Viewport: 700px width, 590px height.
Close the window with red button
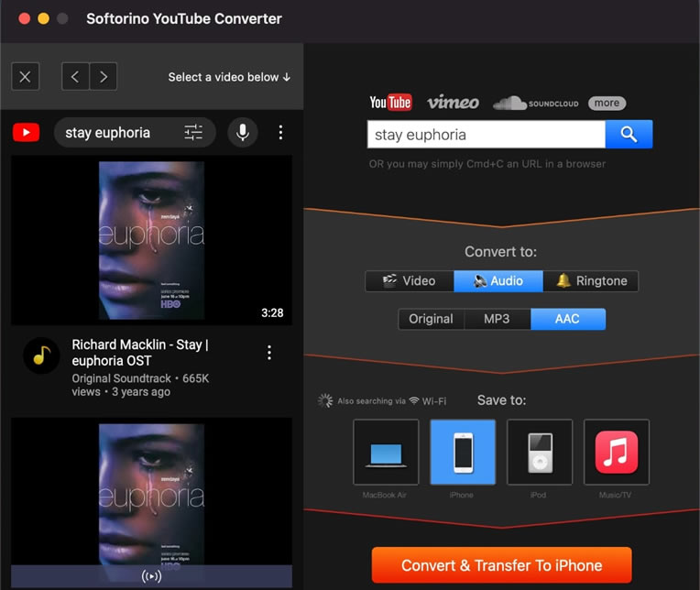coord(24,18)
